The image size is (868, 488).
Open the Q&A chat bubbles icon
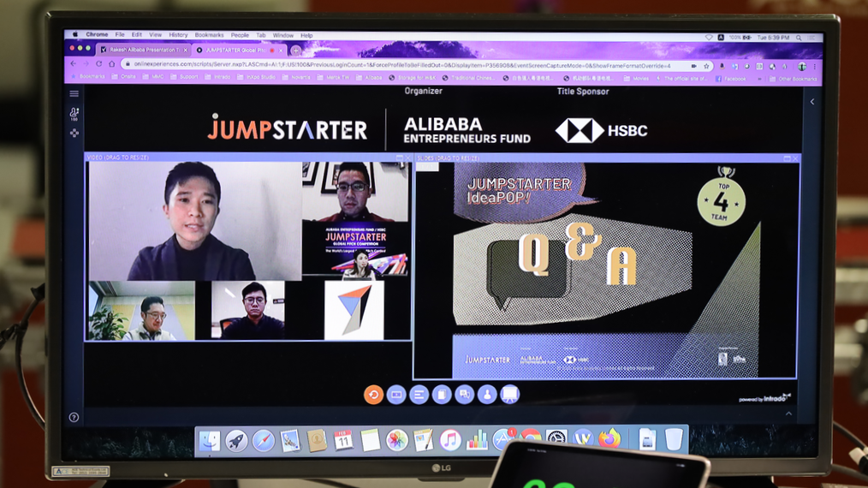(465, 395)
